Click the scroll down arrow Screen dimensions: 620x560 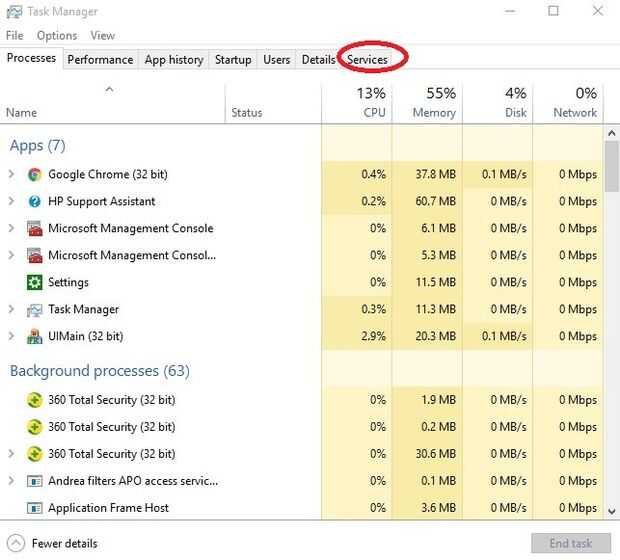click(612, 510)
